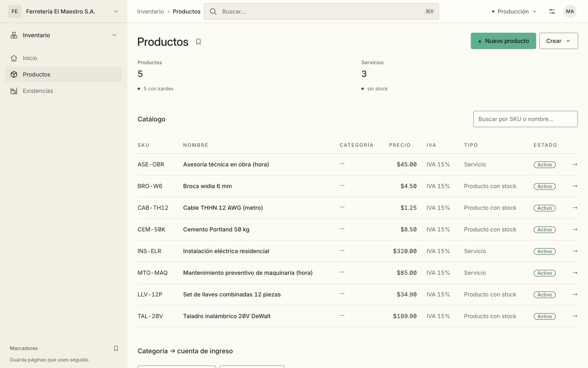Click the Broca widia 6 mm product name

pyautogui.click(x=207, y=186)
